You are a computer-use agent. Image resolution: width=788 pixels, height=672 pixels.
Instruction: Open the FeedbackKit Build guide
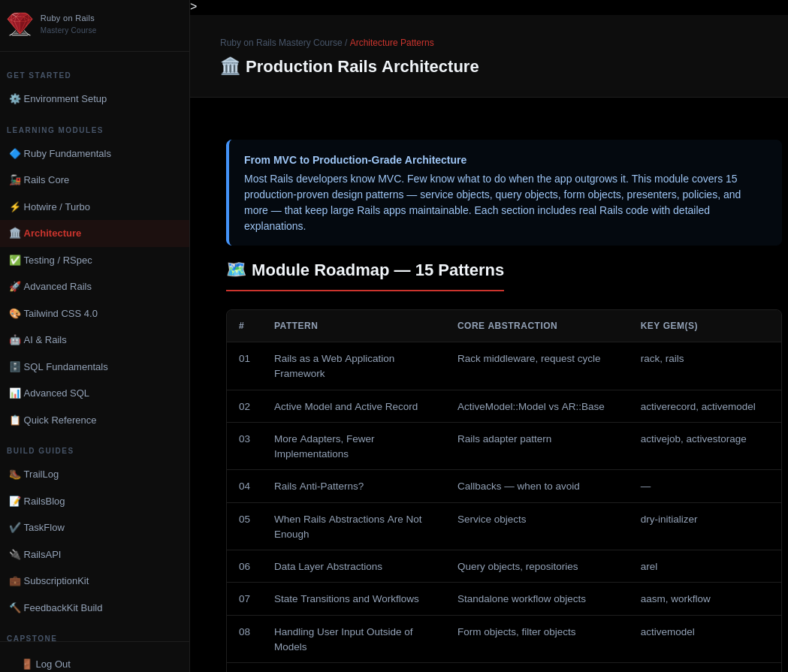coord(95,607)
